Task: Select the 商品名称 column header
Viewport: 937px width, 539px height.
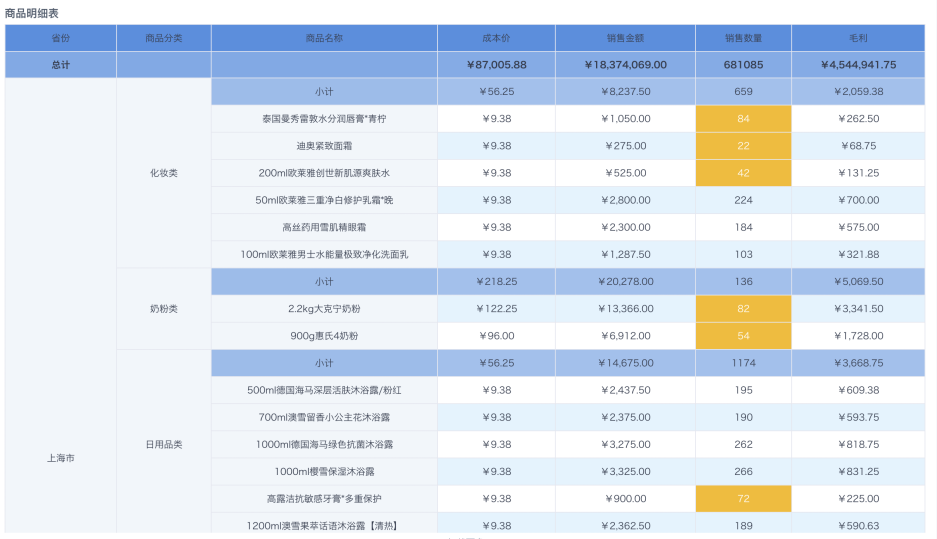Action: tap(324, 38)
